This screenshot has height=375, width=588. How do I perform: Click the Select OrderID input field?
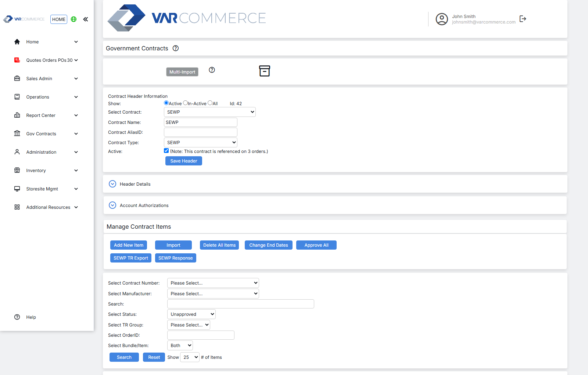coord(201,335)
